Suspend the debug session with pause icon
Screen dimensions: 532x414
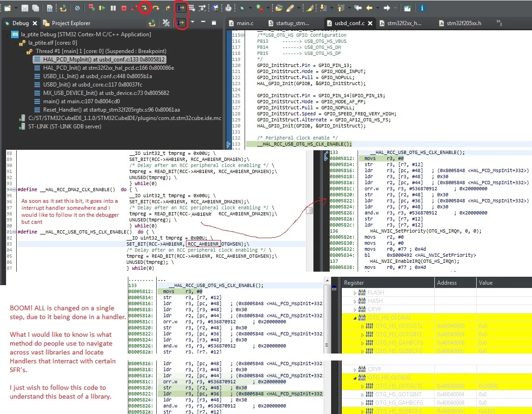113,8
